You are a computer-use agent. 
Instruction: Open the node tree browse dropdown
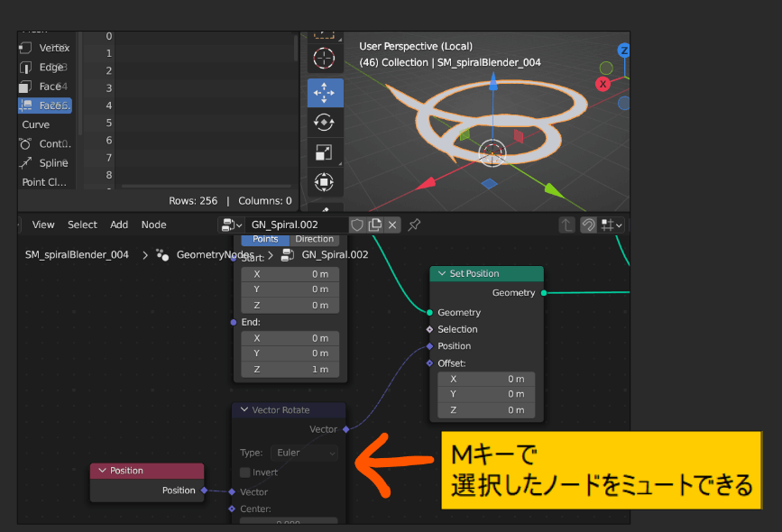point(232,225)
